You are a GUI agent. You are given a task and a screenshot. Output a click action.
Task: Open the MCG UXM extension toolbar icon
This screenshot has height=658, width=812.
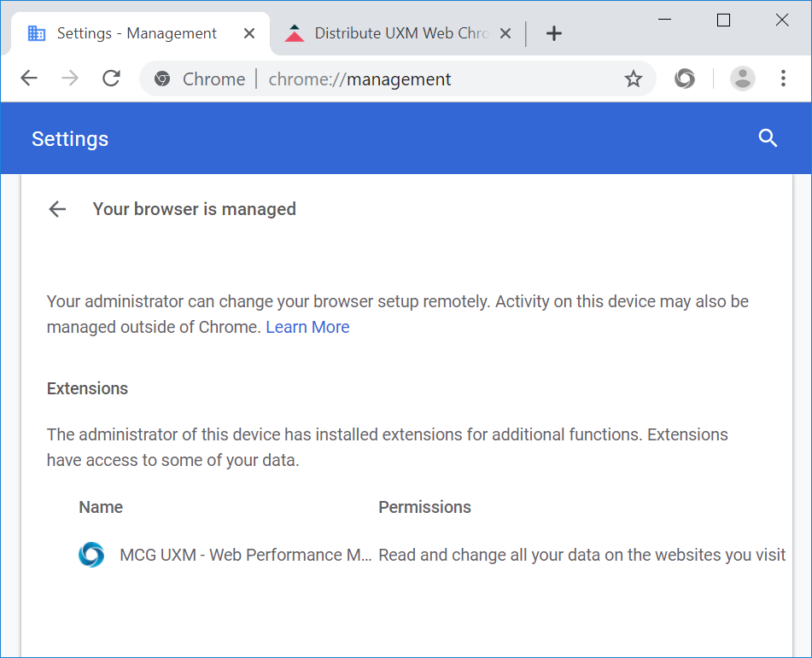coord(684,79)
